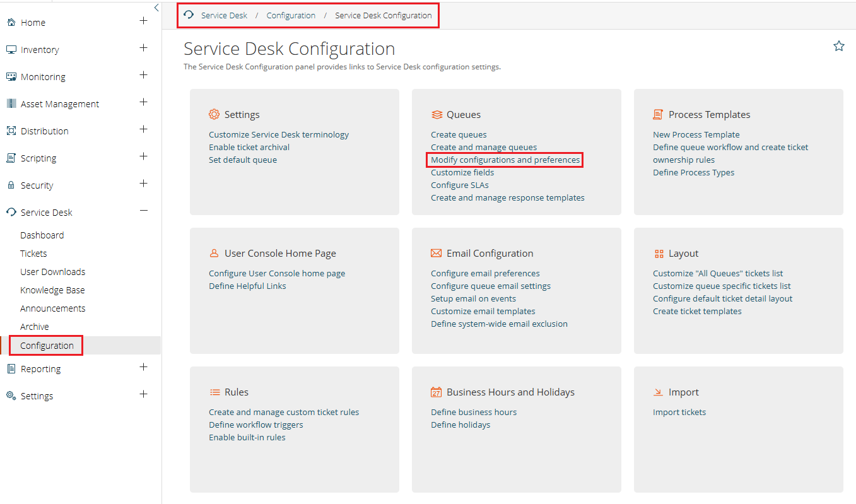The width and height of the screenshot is (856, 504).
Task: Click the Home house icon in sidebar
Action: 11,23
